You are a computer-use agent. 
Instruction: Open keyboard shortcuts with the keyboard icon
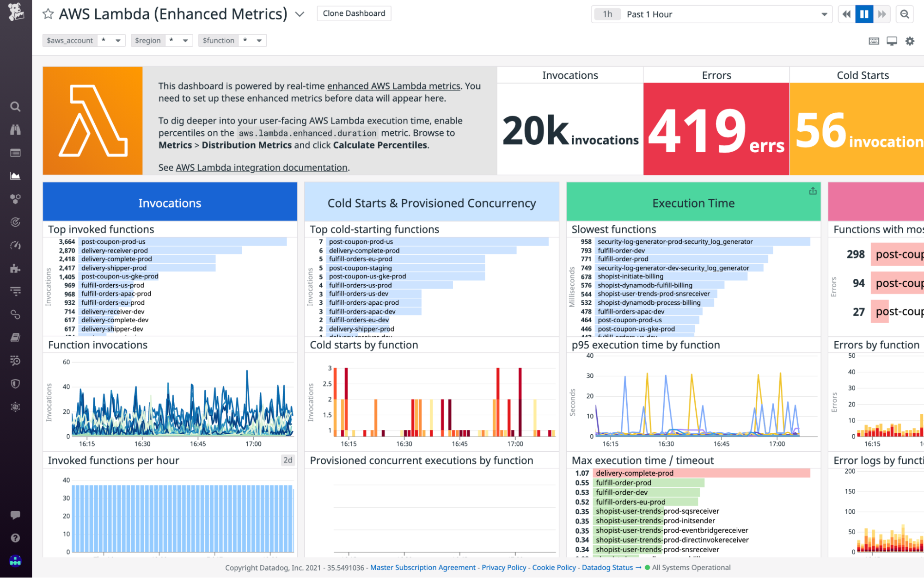tap(874, 41)
